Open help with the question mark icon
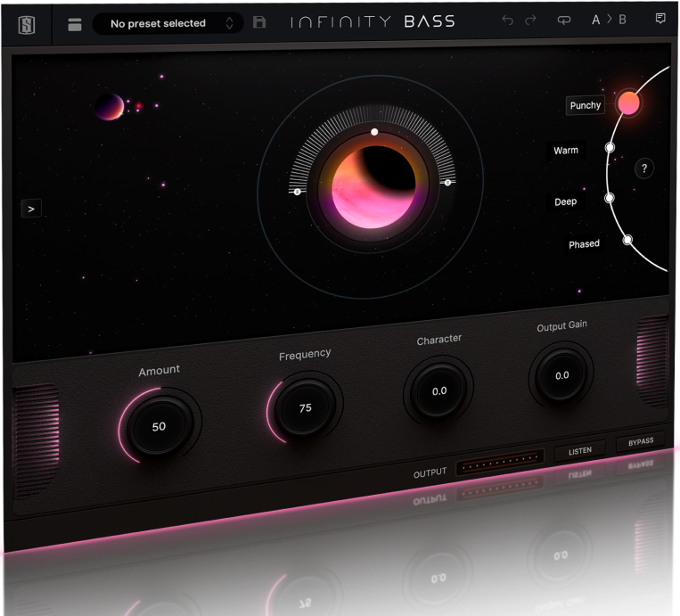680x616 pixels. (644, 168)
